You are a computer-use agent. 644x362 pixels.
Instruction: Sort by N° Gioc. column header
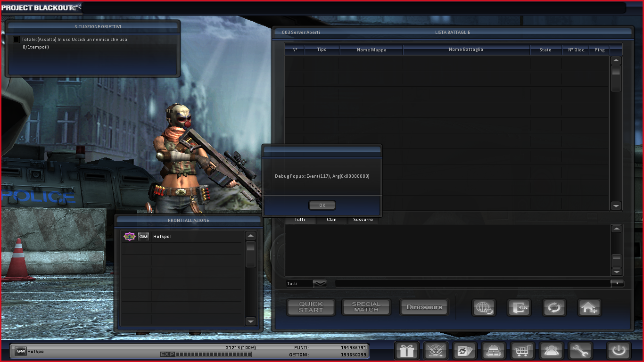[x=577, y=49]
